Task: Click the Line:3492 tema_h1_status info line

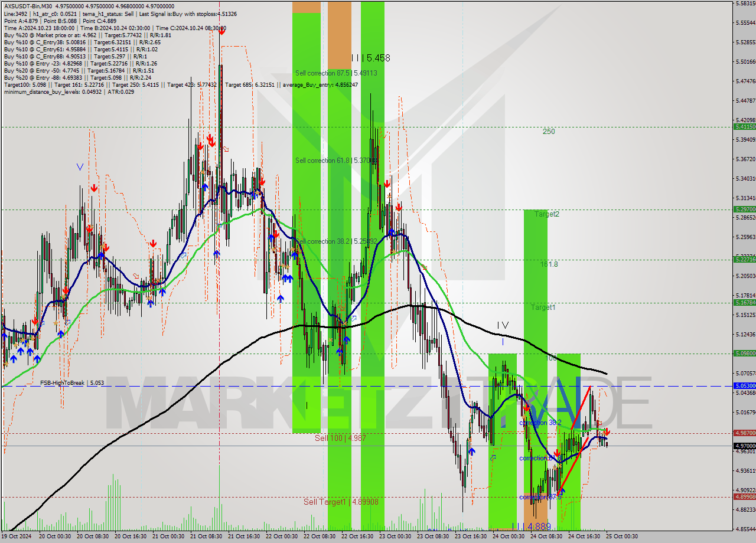Action: (x=120, y=13)
